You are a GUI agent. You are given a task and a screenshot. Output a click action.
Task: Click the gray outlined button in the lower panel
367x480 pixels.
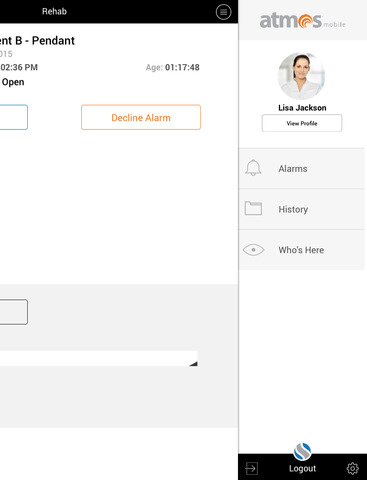point(14,312)
